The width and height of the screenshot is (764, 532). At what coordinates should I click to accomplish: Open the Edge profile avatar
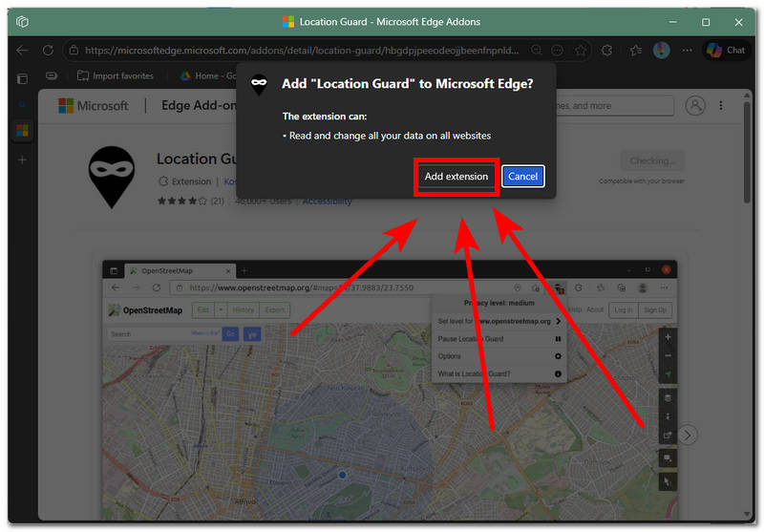661,51
